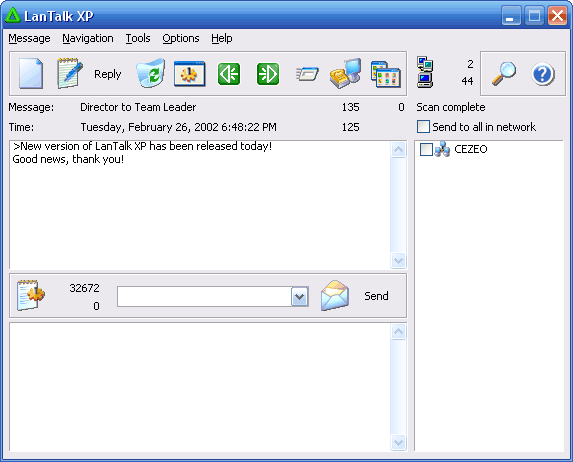Click the notepad with gear icon

click(31, 295)
